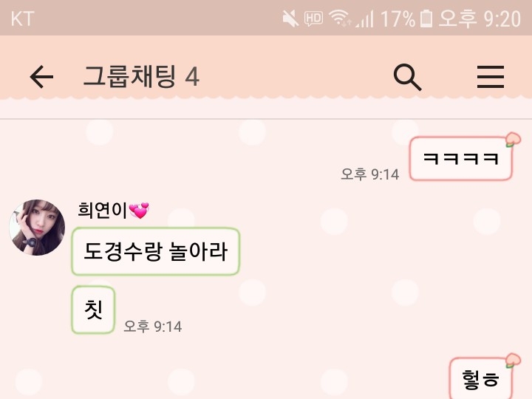This screenshot has width=532, height=399.
Task: Tap the heart emoji beside 희연이
Action: [x=139, y=211]
